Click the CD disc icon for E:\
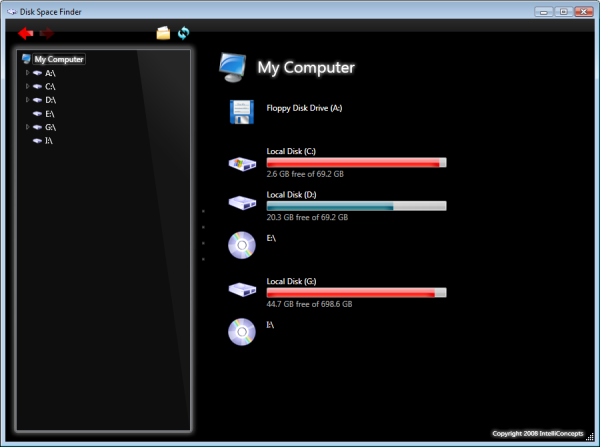This screenshot has height=447, width=600. click(242, 245)
